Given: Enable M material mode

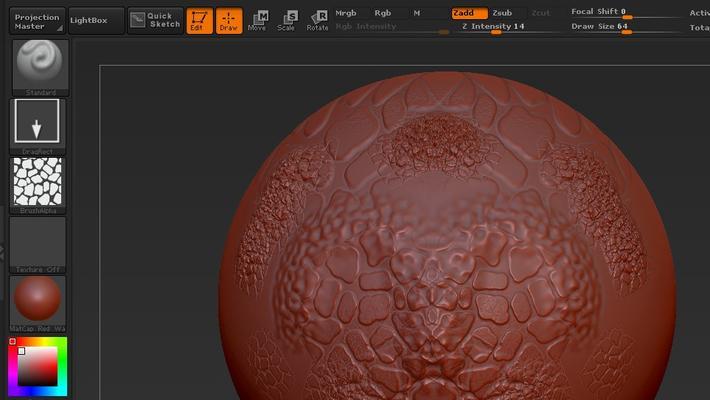Looking at the screenshot, I should [x=417, y=13].
